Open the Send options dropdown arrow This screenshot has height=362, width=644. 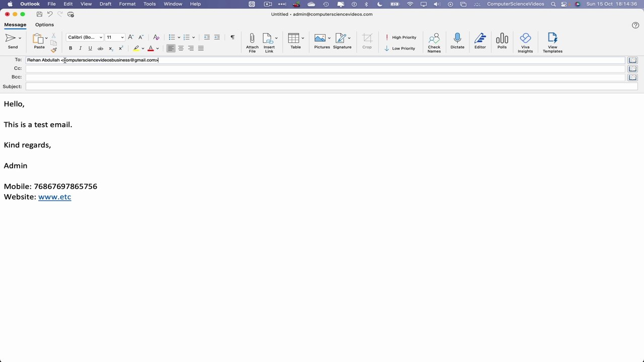(x=20, y=38)
